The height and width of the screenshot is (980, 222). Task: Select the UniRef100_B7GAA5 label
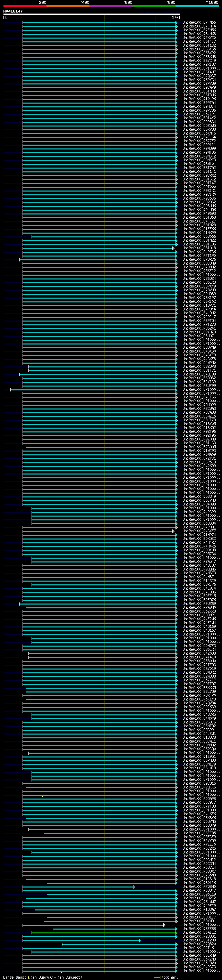[199, 447]
